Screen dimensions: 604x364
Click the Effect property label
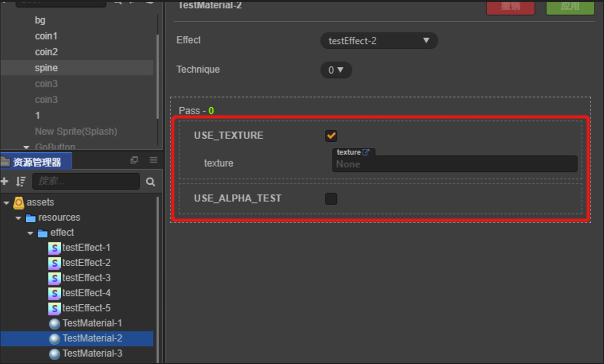189,40
